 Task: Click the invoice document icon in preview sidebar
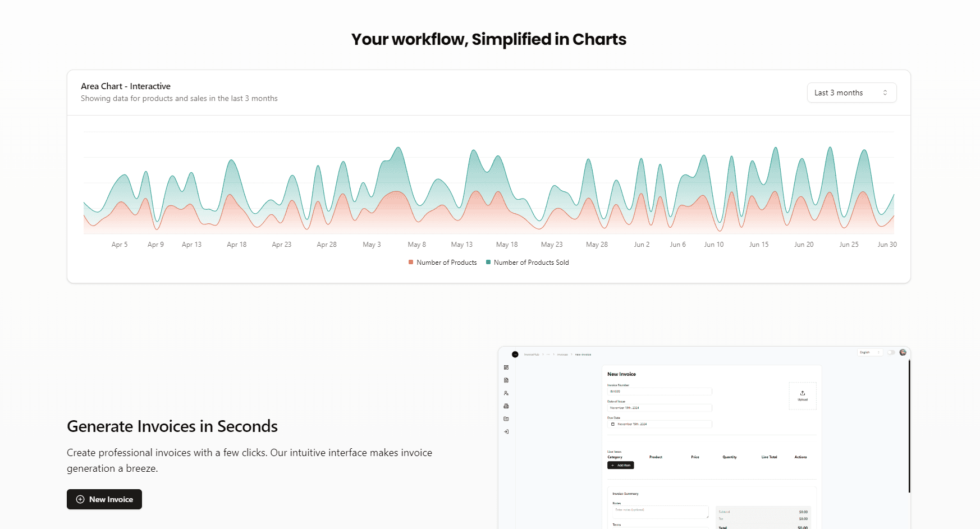pos(506,380)
